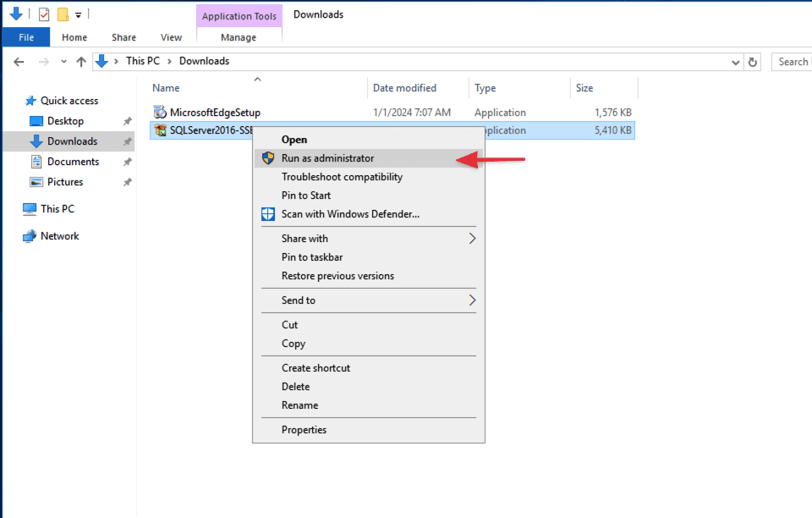Select Properties in the context menu
The image size is (812, 518).
click(x=304, y=430)
